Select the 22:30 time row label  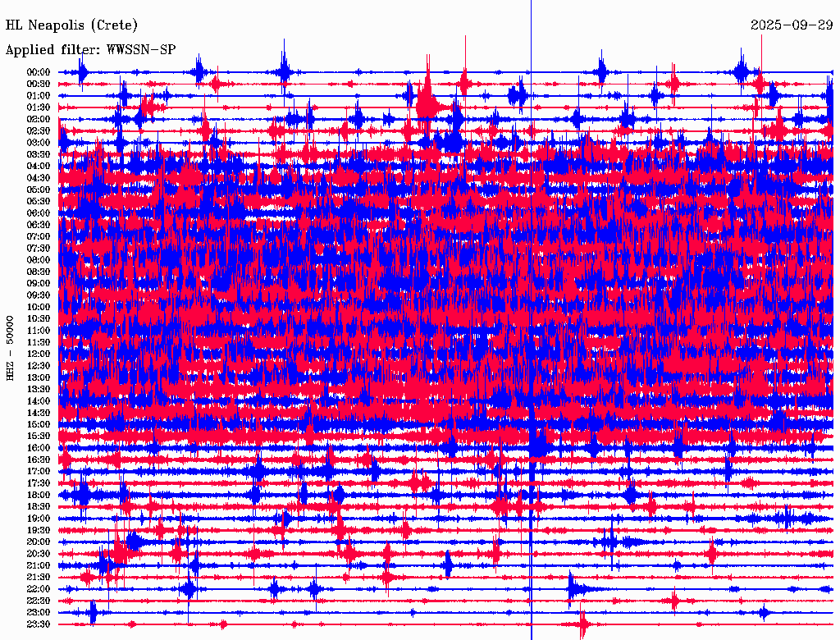point(39,601)
